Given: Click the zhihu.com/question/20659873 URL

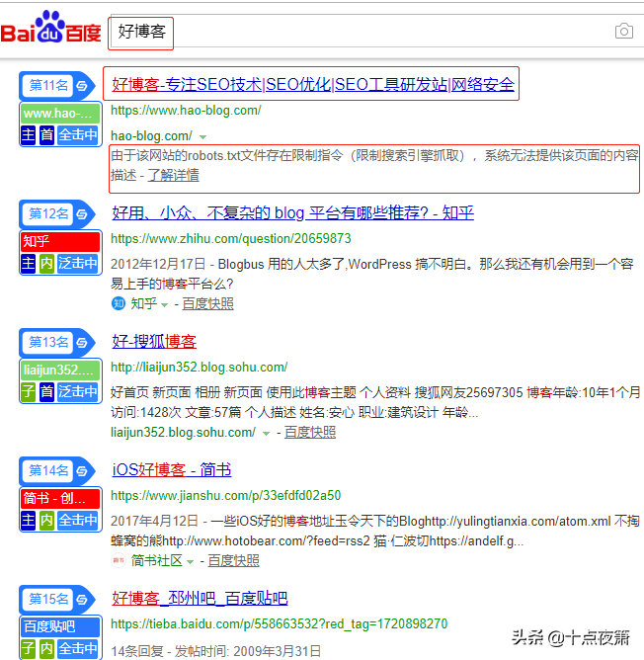Looking at the screenshot, I should (231, 239).
